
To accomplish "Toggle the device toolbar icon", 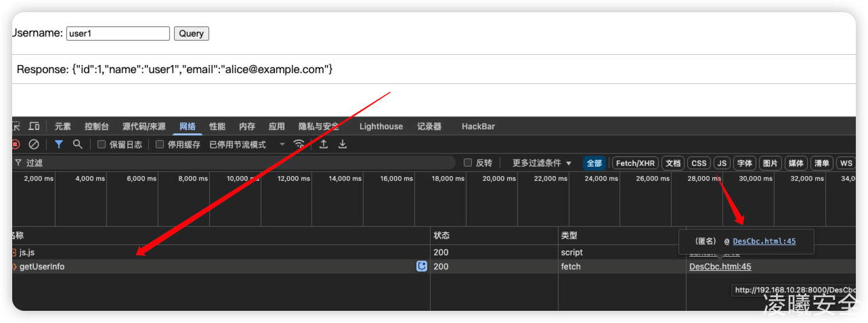I will [x=34, y=127].
